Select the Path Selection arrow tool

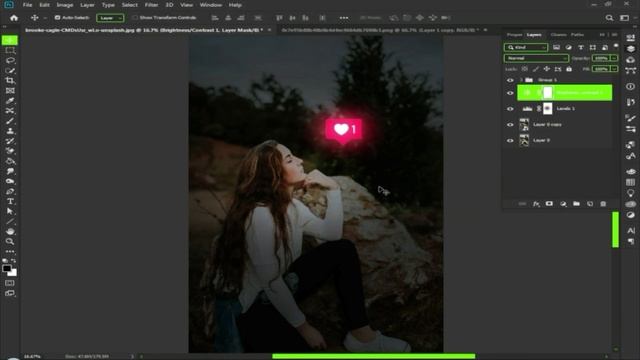tap(10, 211)
